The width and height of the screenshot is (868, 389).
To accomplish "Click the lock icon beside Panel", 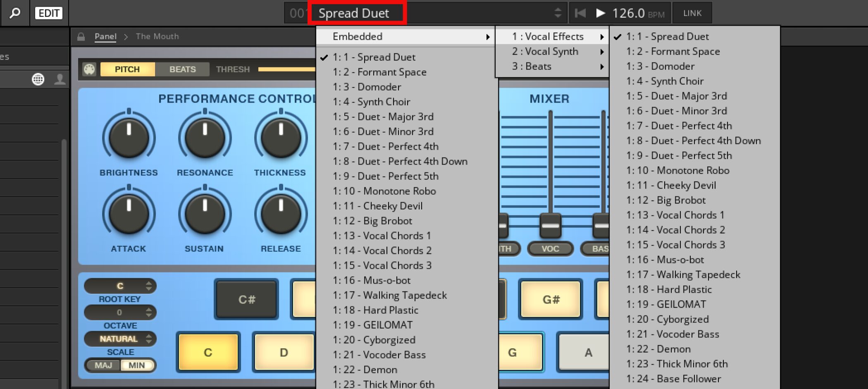I will (81, 36).
